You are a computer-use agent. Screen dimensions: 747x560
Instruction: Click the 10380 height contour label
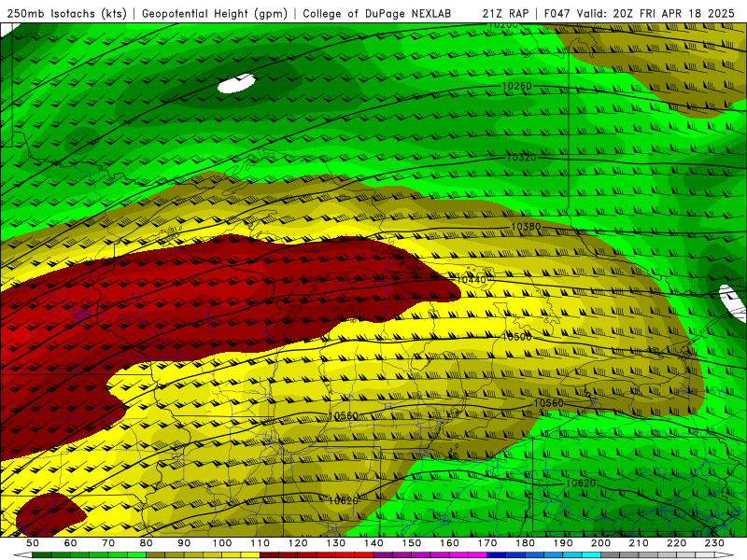(526, 227)
